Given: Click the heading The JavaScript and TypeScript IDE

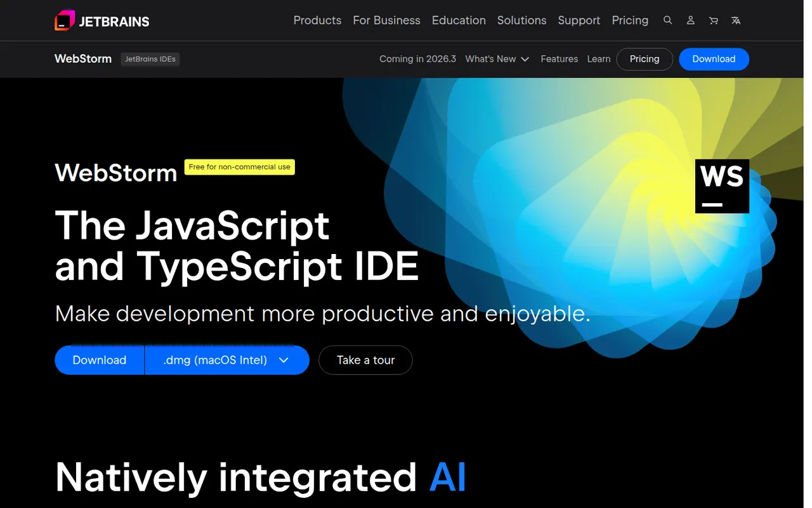Looking at the screenshot, I should (237, 245).
